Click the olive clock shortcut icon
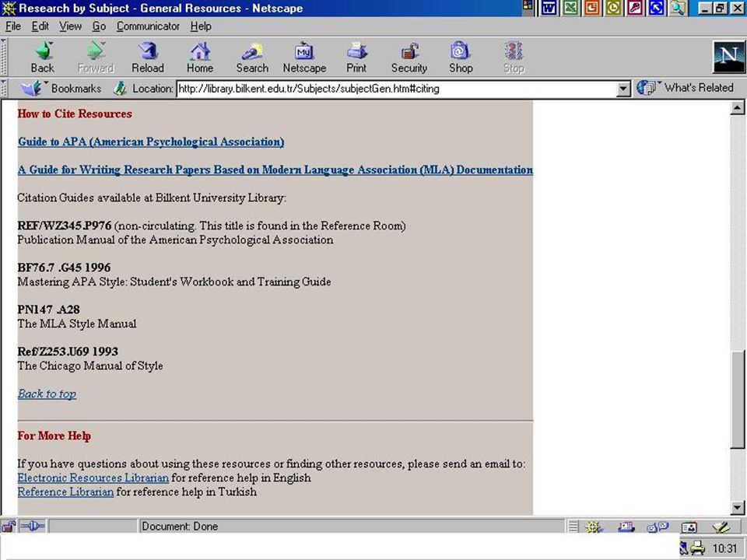The image size is (747, 560). click(x=613, y=8)
